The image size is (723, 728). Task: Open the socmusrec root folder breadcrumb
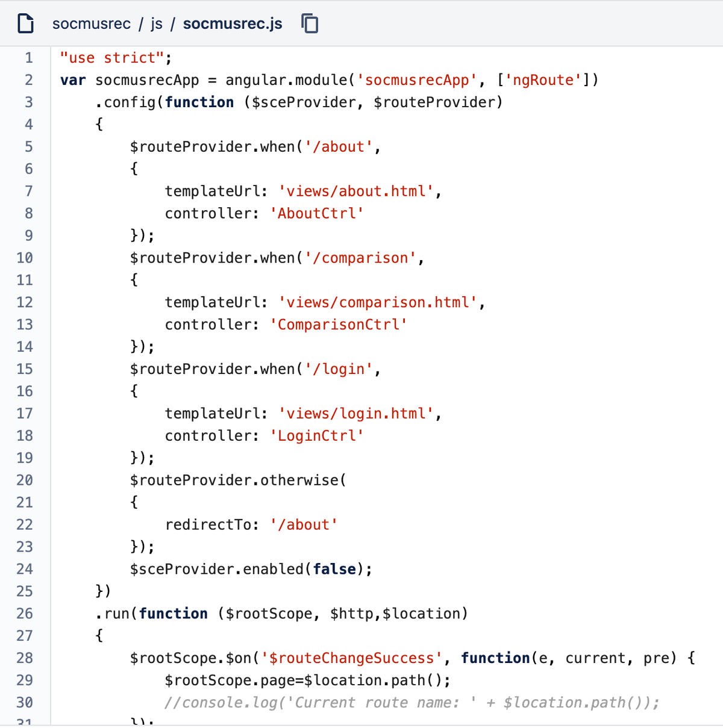point(92,23)
